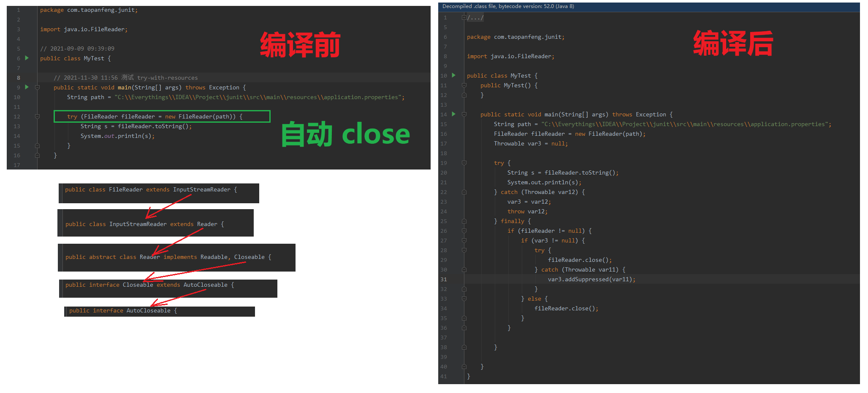Click the String path assignment on line 10 of left editor
The width and height of the screenshot is (868, 393).
click(236, 97)
